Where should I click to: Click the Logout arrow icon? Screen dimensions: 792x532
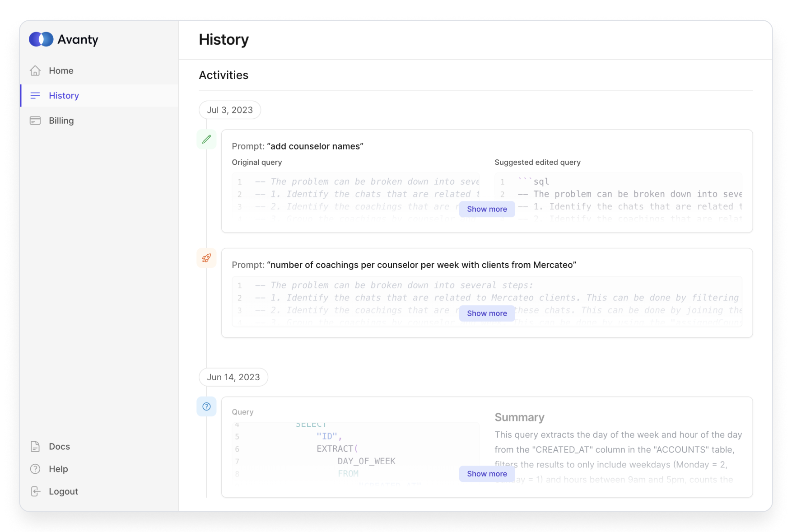click(x=35, y=491)
